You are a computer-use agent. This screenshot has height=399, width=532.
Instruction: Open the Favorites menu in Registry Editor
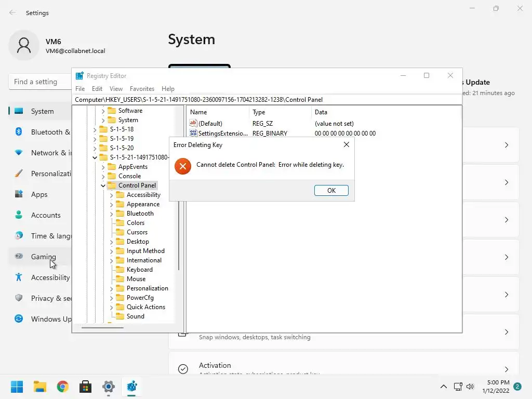click(x=142, y=88)
